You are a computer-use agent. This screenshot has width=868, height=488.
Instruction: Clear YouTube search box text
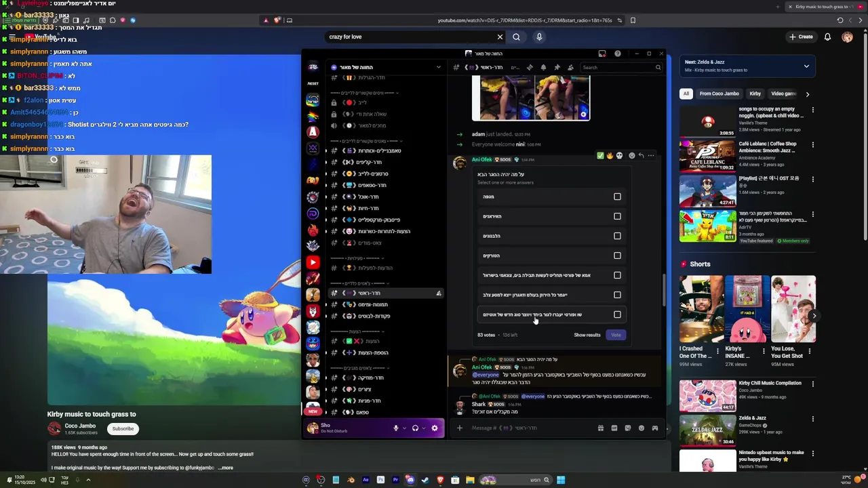click(x=500, y=37)
